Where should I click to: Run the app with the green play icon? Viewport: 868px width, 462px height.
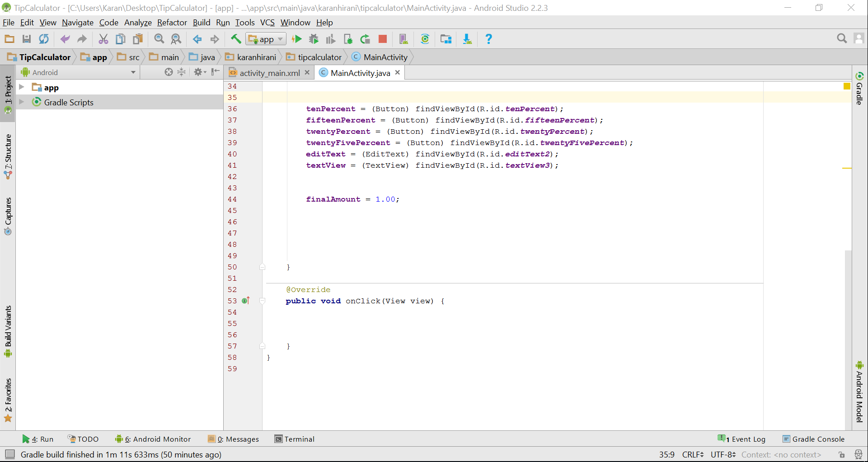(x=297, y=39)
